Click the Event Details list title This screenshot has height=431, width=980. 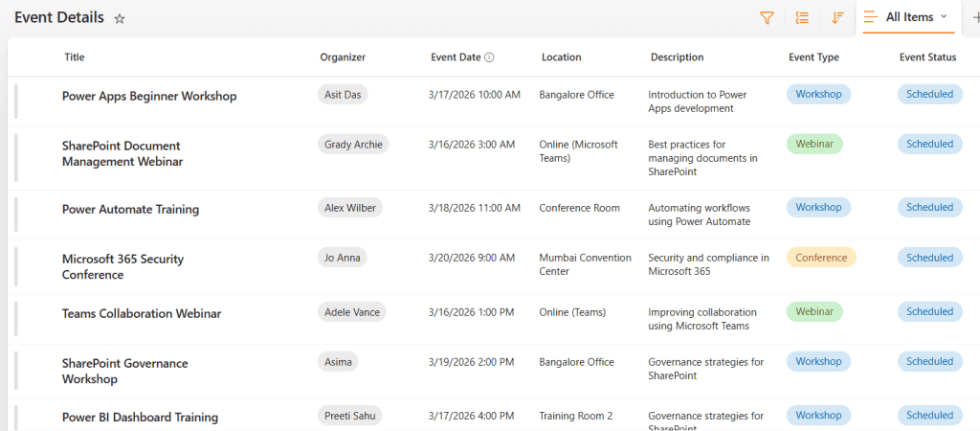[x=59, y=17]
